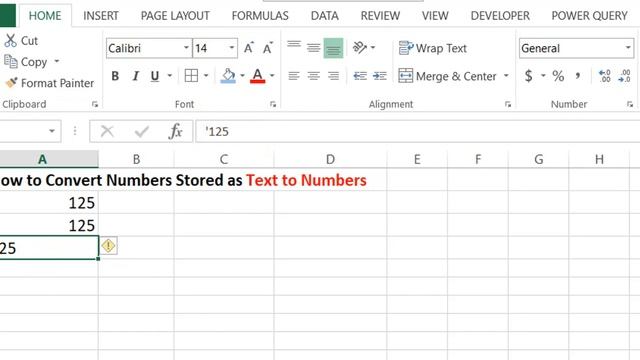Toggle underline formatting
640x360 pixels.
coord(155,76)
